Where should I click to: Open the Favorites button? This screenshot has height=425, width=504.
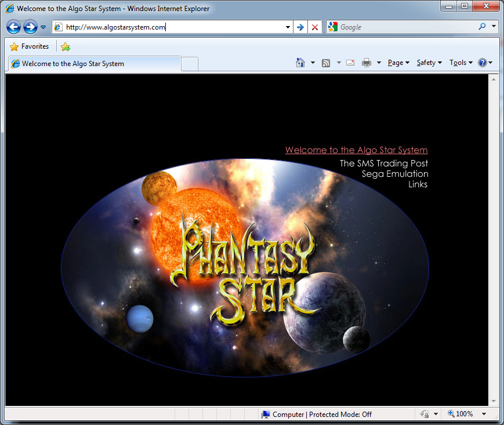coord(30,46)
